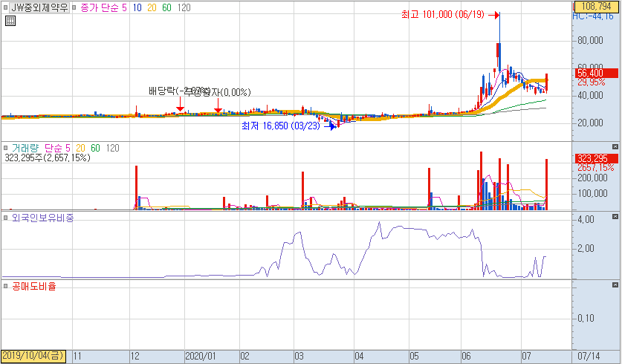Click the square marker before 종가 단순 legend
This screenshot has width=622, height=364.
point(74,7)
